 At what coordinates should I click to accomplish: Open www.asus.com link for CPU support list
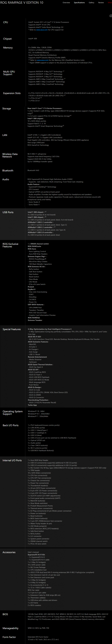click(42, 30)
